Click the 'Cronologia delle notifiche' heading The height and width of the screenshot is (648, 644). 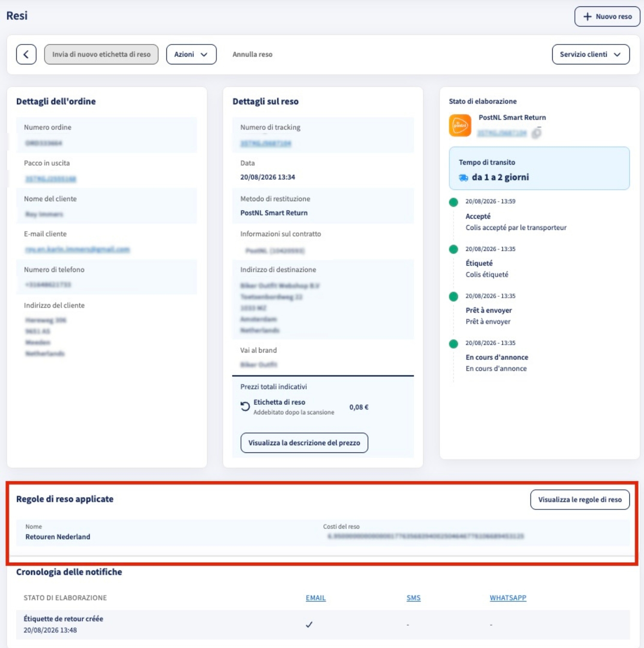[x=69, y=572]
